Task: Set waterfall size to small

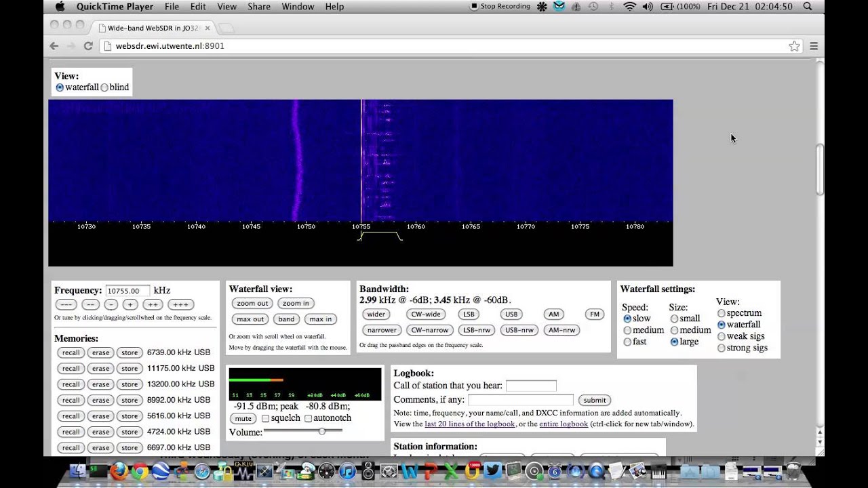Action: (x=674, y=319)
